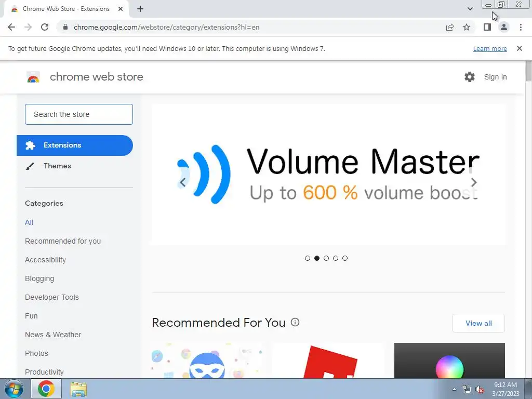Click the Themes paintbrush icon
Screen dimensions: 532x399
pyautogui.click(x=30, y=166)
